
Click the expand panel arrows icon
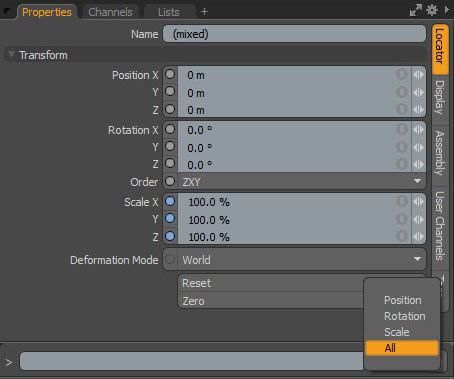[416, 10]
